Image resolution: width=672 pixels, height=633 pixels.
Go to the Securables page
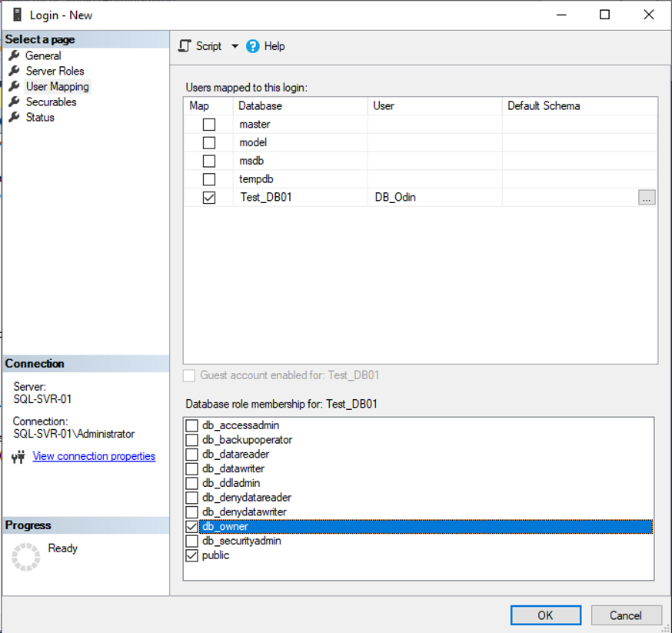click(51, 102)
